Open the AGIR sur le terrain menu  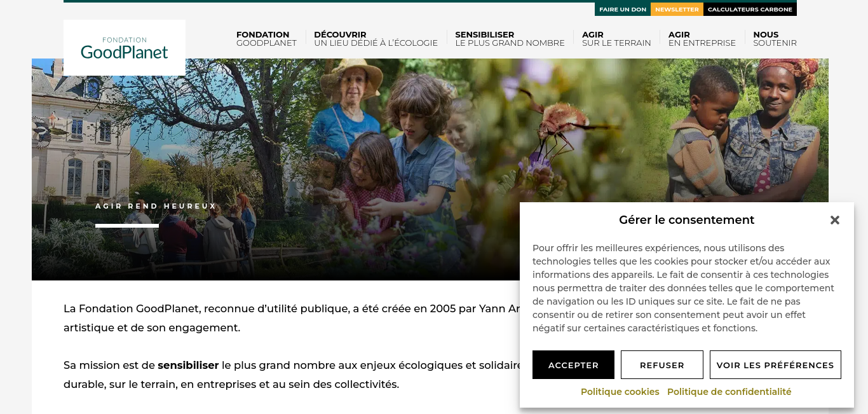click(x=616, y=39)
